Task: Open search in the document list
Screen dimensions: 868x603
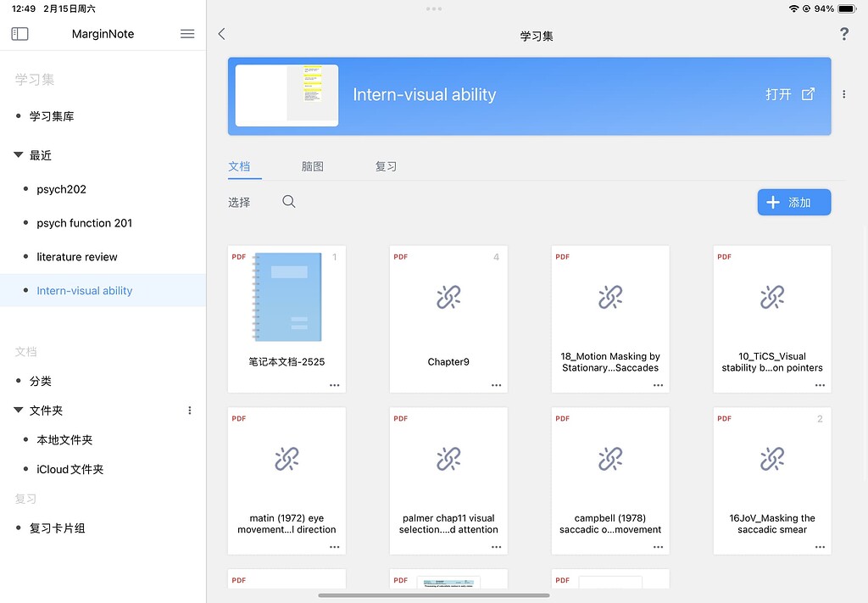Action: 288,202
